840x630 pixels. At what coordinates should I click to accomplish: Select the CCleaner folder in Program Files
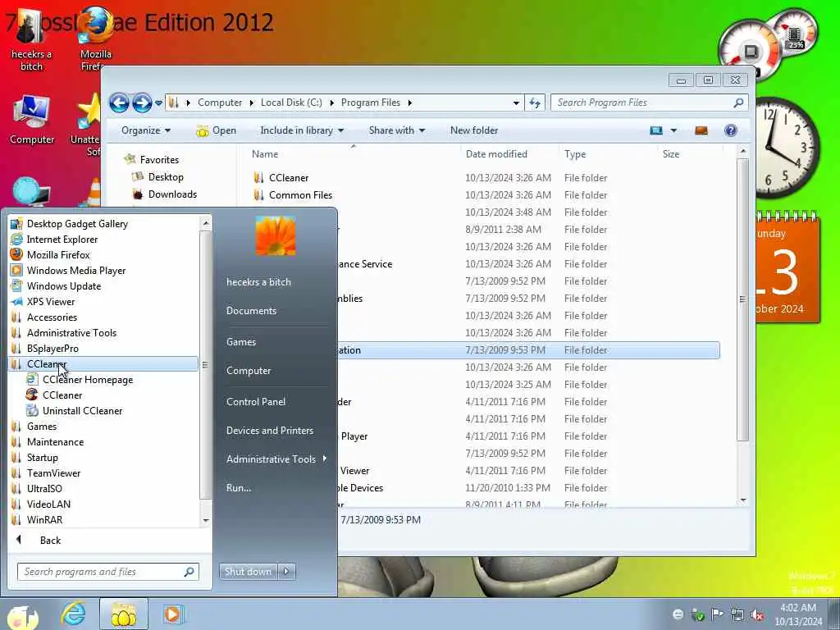pyautogui.click(x=288, y=178)
